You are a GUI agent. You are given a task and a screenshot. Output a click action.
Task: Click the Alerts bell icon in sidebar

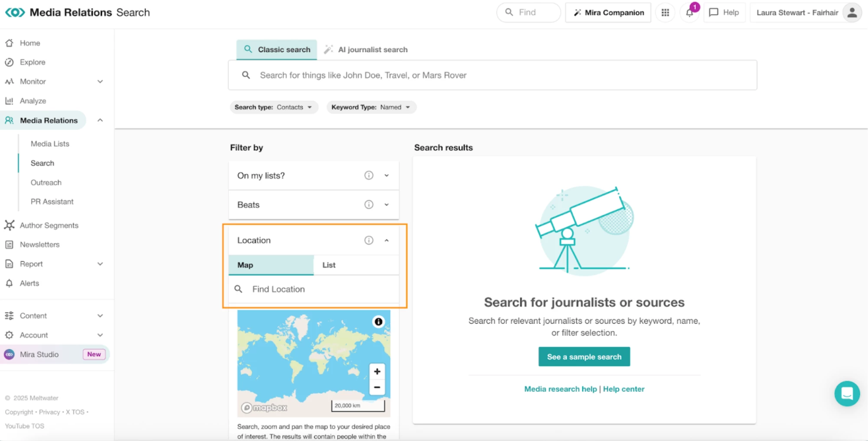(9, 283)
